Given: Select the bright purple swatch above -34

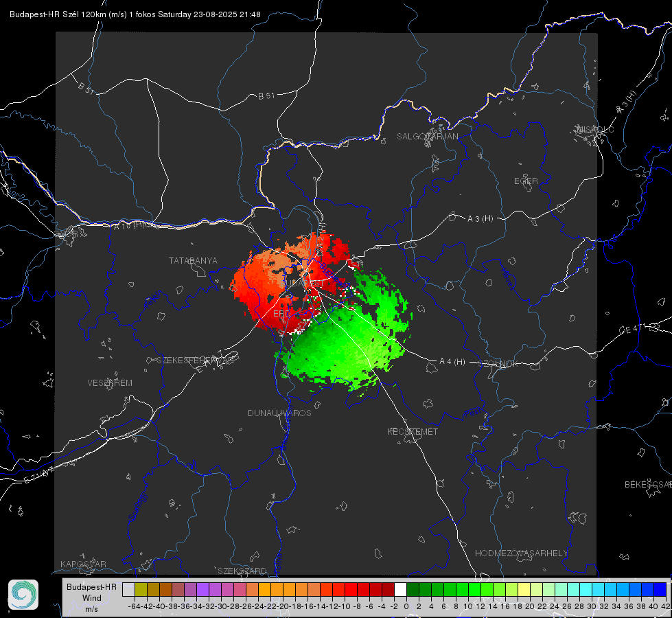Looking at the screenshot, I should click(x=202, y=589).
